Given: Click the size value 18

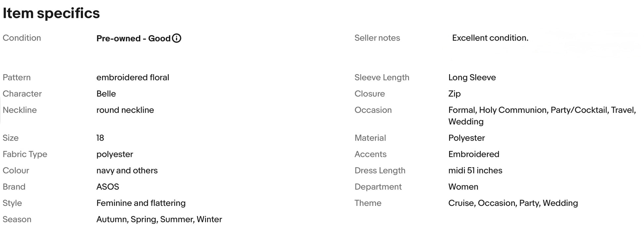Looking at the screenshot, I should pos(100,138).
